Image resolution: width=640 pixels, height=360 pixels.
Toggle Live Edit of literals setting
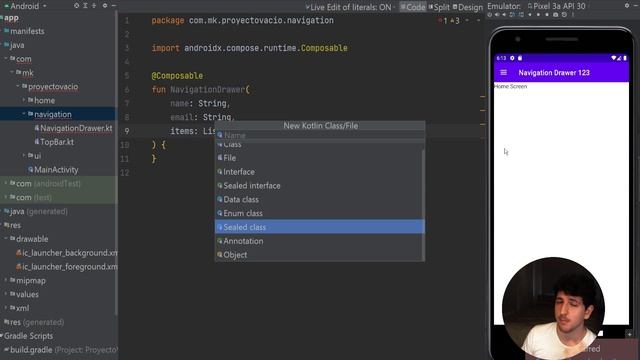(x=350, y=7)
